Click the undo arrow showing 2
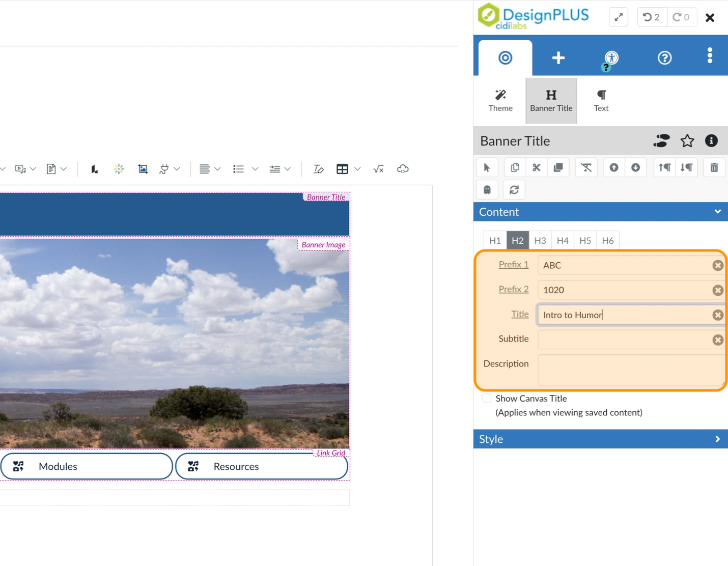 652,17
